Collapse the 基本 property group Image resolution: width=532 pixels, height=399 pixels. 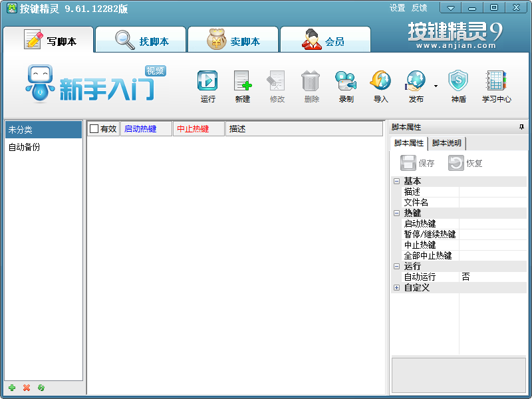[x=396, y=181]
